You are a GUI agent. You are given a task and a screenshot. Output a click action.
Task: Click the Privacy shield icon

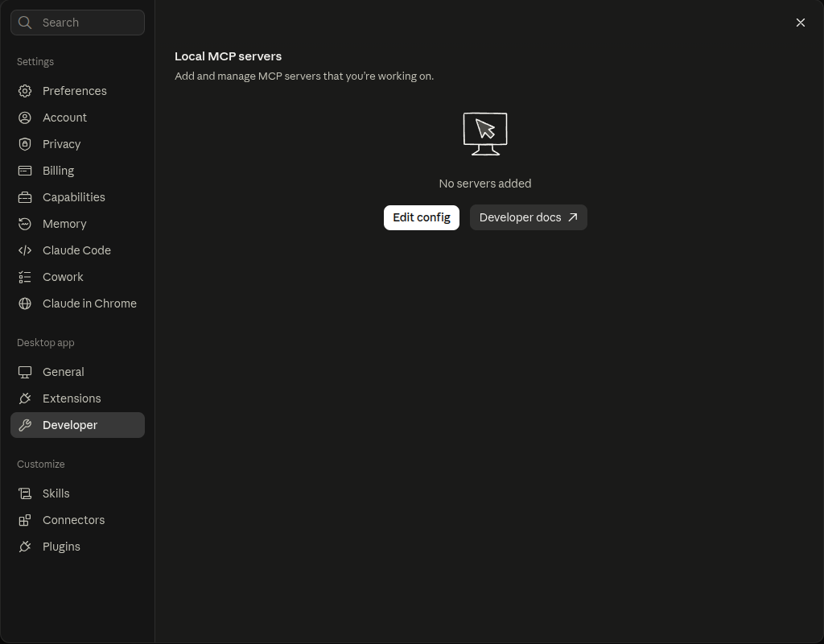click(x=25, y=144)
